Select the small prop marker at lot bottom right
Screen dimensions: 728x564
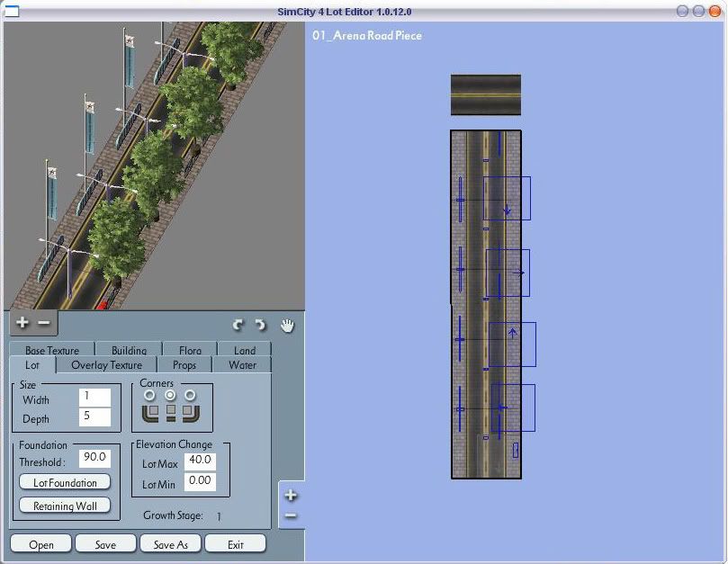[x=516, y=450]
